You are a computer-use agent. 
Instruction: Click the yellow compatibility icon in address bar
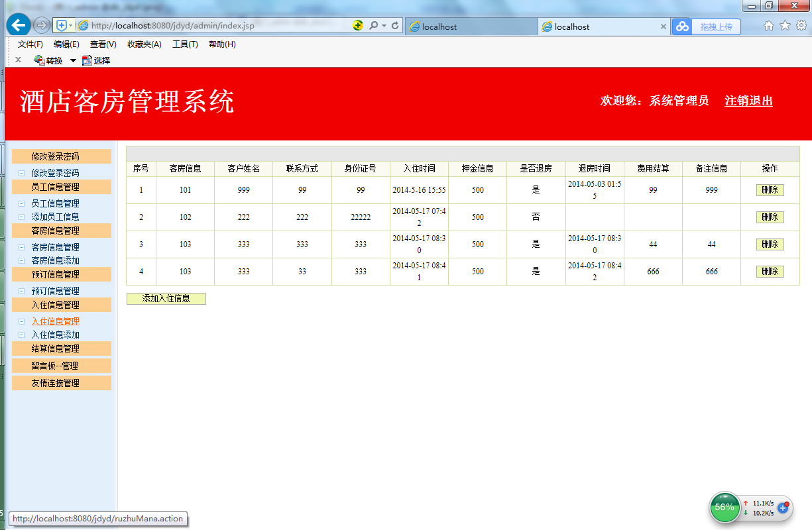358,26
